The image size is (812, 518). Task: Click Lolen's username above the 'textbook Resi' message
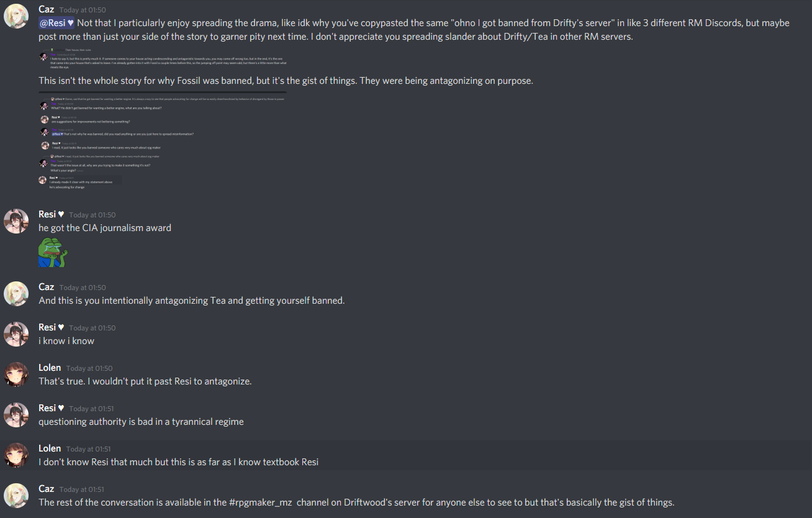(x=50, y=448)
